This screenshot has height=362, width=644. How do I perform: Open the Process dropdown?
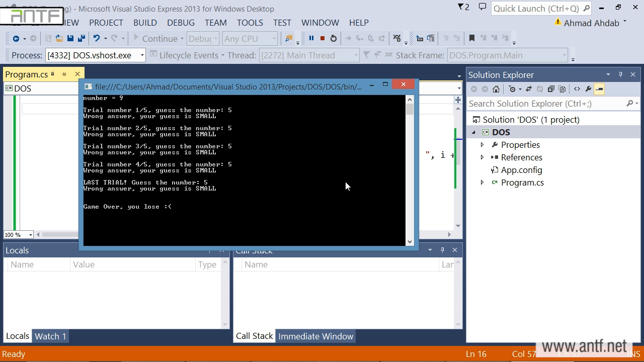[x=142, y=55]
